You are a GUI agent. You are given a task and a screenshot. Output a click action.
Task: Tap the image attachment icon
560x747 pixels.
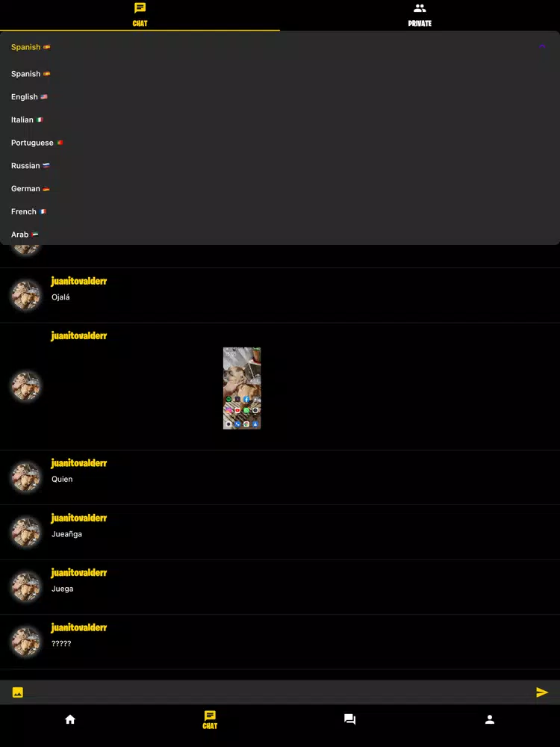18,692
